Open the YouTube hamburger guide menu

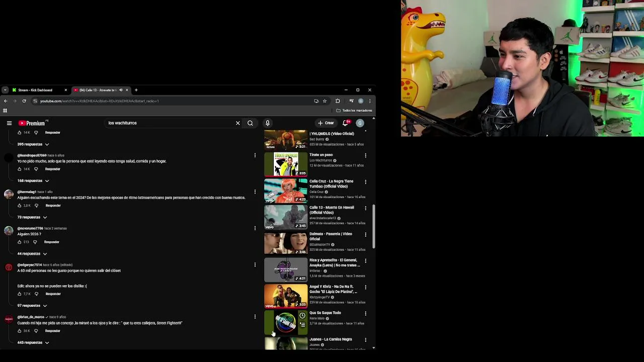9,123
